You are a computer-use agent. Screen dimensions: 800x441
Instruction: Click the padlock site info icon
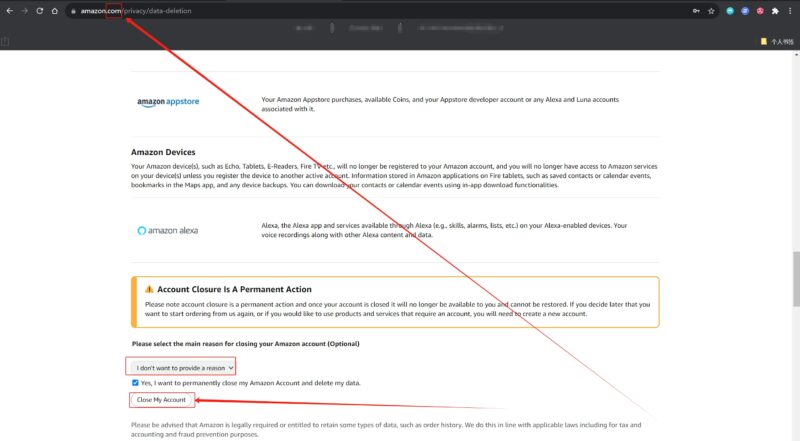point(73,10)
